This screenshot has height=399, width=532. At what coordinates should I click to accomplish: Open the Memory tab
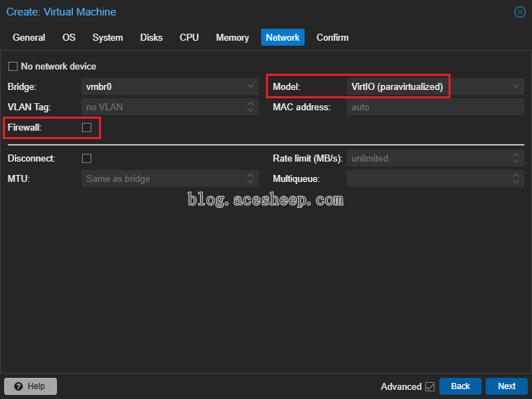(232, 37)
